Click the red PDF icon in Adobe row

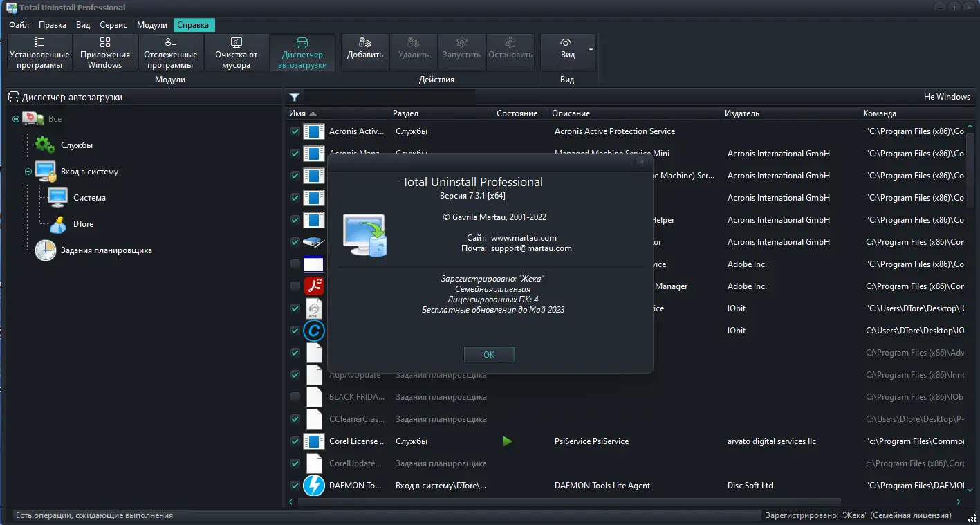pos(314,286)
